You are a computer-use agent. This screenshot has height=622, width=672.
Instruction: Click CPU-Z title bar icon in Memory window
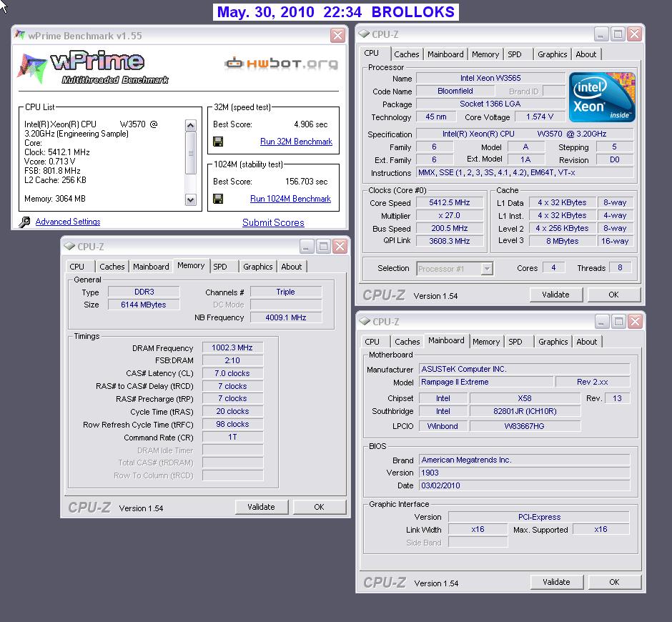[69, 246]
